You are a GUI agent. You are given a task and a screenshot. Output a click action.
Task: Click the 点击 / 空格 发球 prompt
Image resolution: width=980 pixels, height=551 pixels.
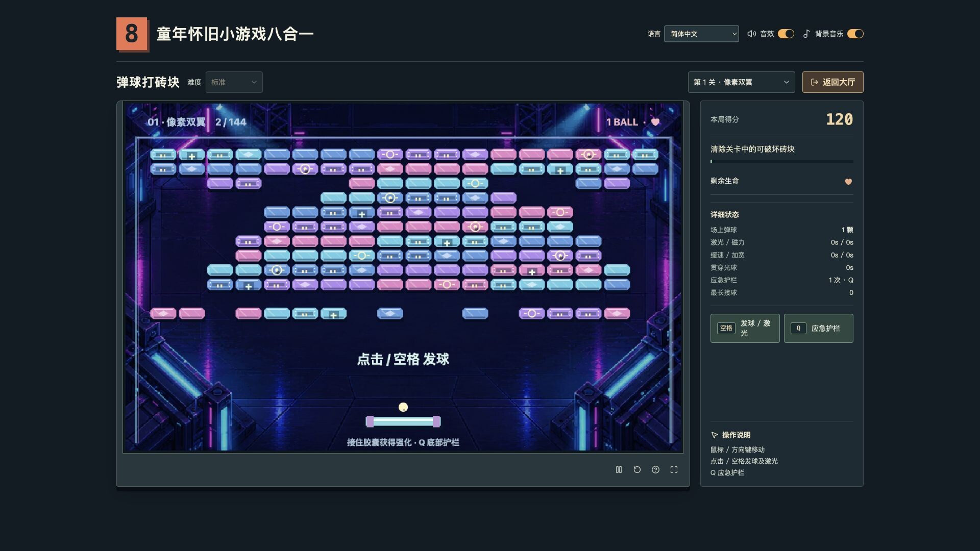pos(403,359)
